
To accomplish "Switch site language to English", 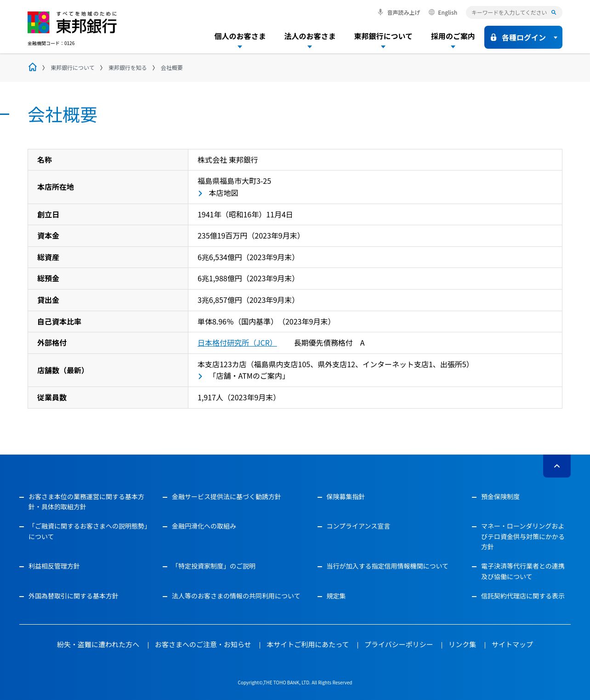I will [448, 12].
